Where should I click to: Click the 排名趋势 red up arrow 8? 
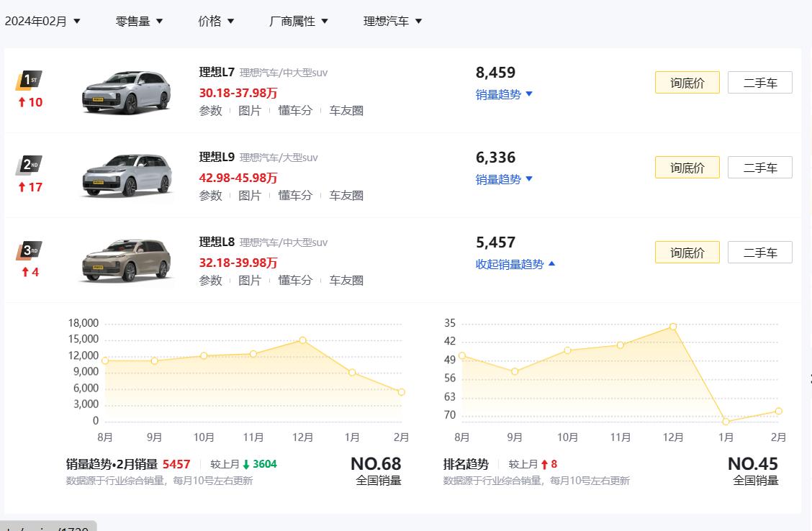click(x=549, y=463)
